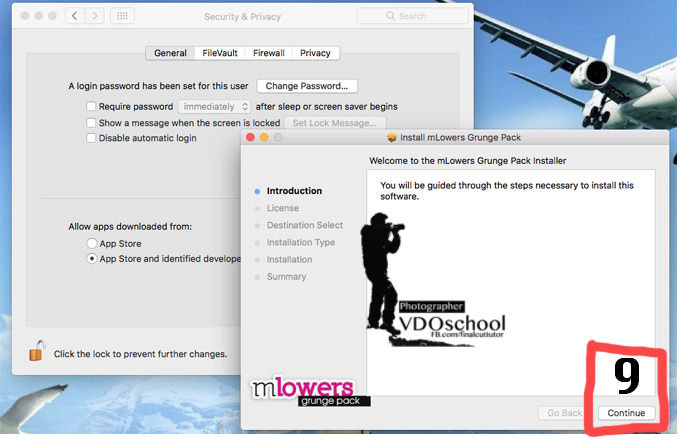Select the Introduction step in installer sidebar
690x448 pixels.
pyautogui.click(x=294, y=191)
